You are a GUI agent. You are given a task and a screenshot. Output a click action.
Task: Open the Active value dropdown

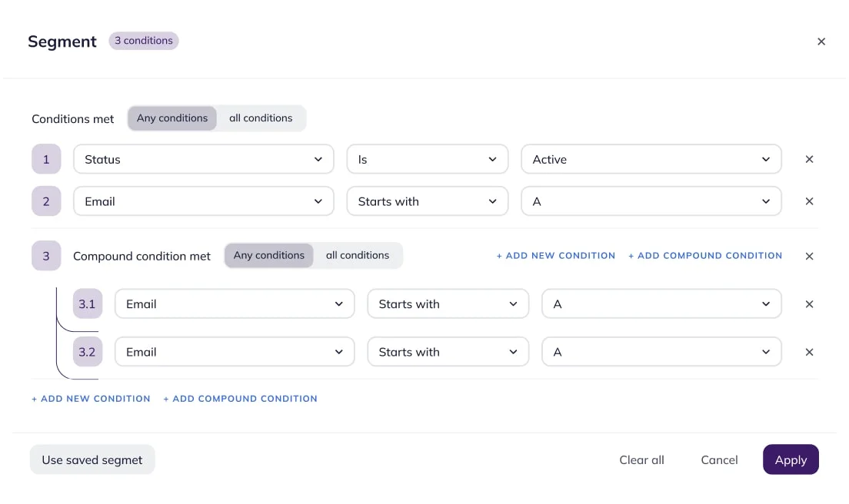651,160
